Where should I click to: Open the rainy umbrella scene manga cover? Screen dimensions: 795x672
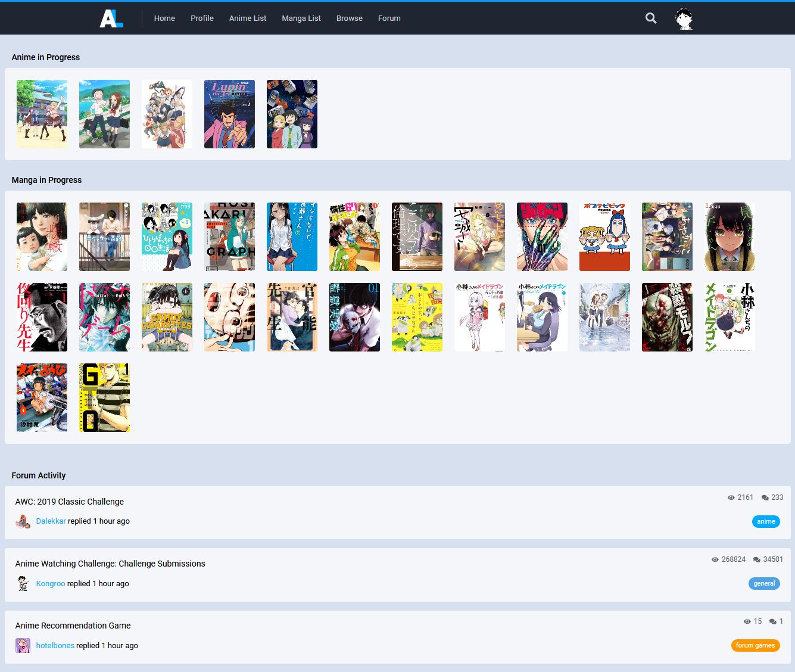604,317
